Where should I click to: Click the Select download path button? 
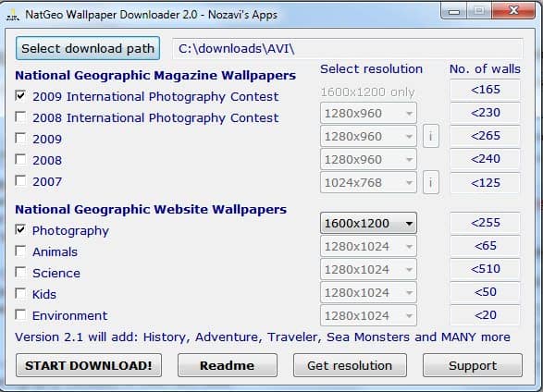(88, 48)
